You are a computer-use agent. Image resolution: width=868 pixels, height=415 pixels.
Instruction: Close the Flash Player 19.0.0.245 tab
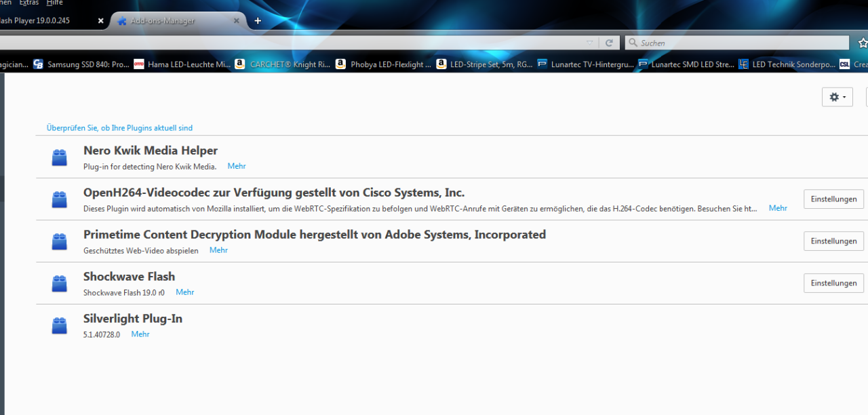(101, 21)
